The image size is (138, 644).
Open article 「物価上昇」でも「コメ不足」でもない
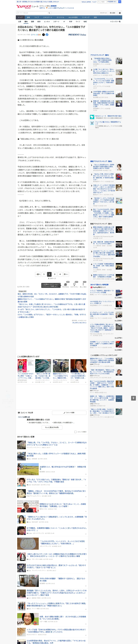[57, 444]
